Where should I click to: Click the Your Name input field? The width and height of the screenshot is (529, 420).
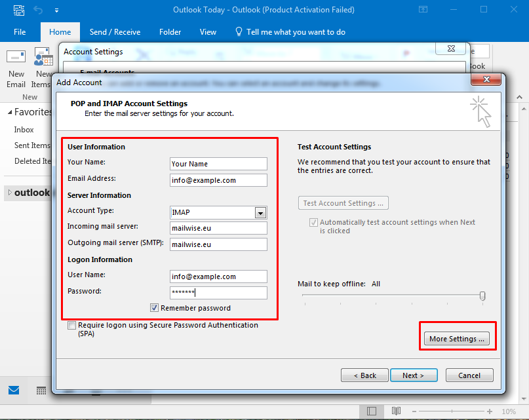pos(218,164)
